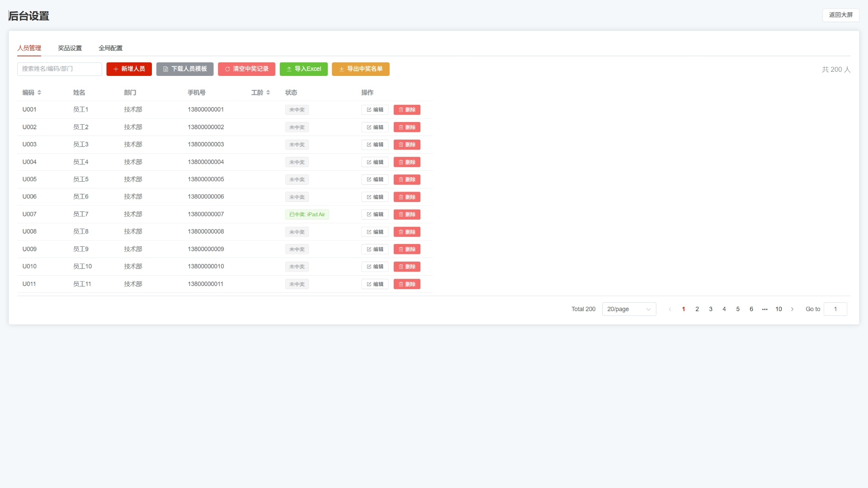Click download icon on 导出中奖名单 button
This screenshot has height=488, width=868.
coord(341,69)
